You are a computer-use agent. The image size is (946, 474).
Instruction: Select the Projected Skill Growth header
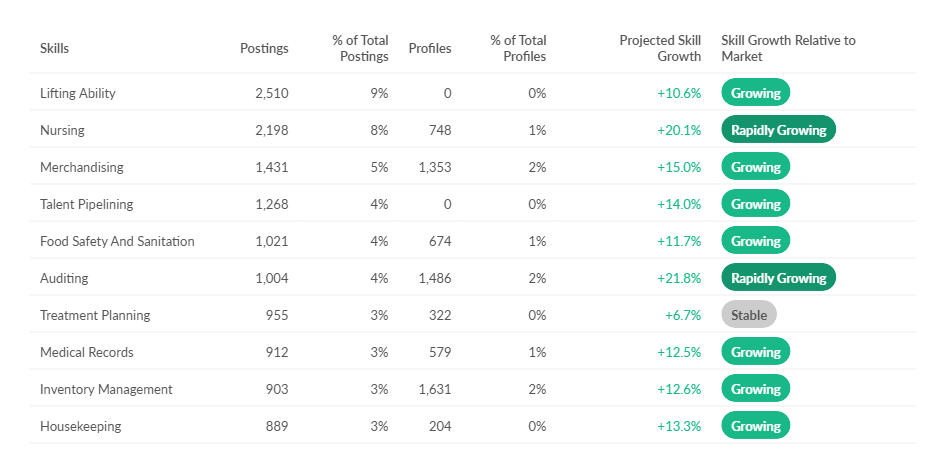(x=660, y=48)
